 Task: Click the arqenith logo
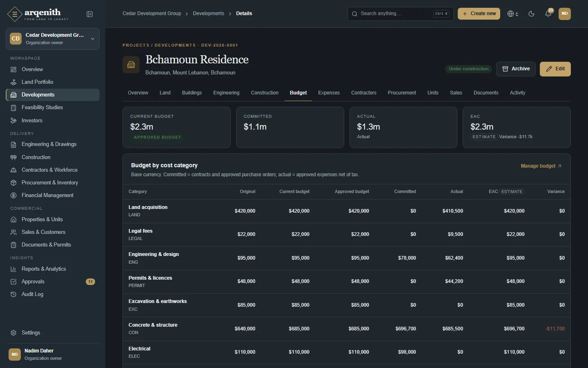tap(38, 14)
